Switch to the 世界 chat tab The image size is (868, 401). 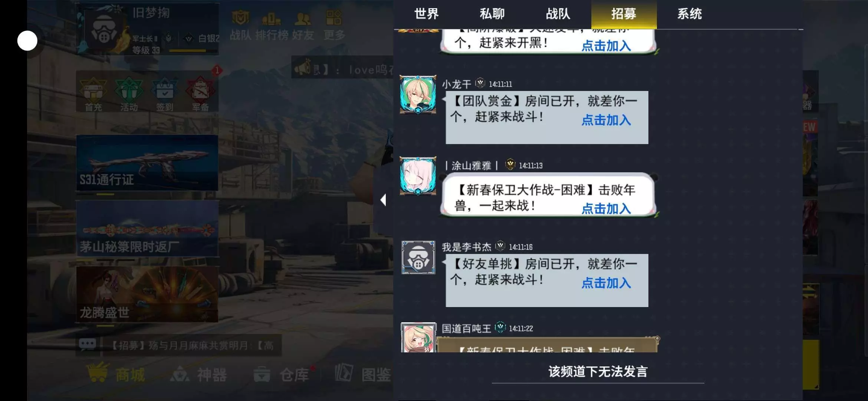[x=427, y=14]
